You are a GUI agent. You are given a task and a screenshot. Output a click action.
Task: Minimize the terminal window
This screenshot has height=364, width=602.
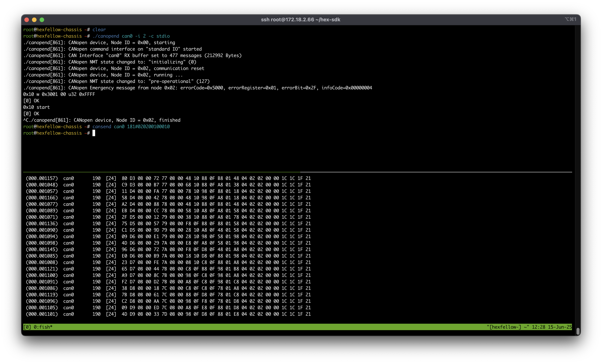[34, 20]
